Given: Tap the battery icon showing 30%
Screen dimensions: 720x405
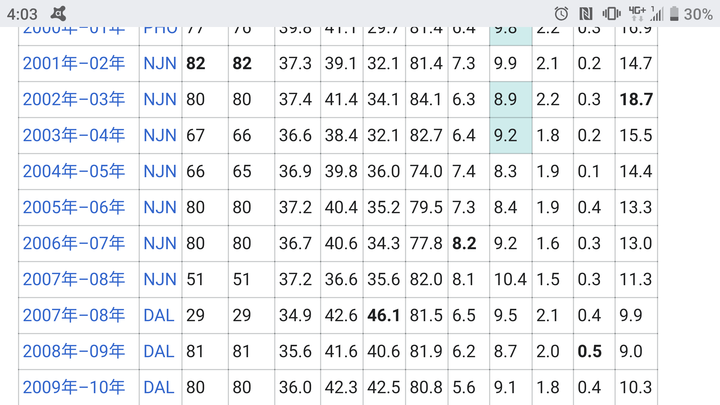Looking at the screenshot, I should click(671, 13).
